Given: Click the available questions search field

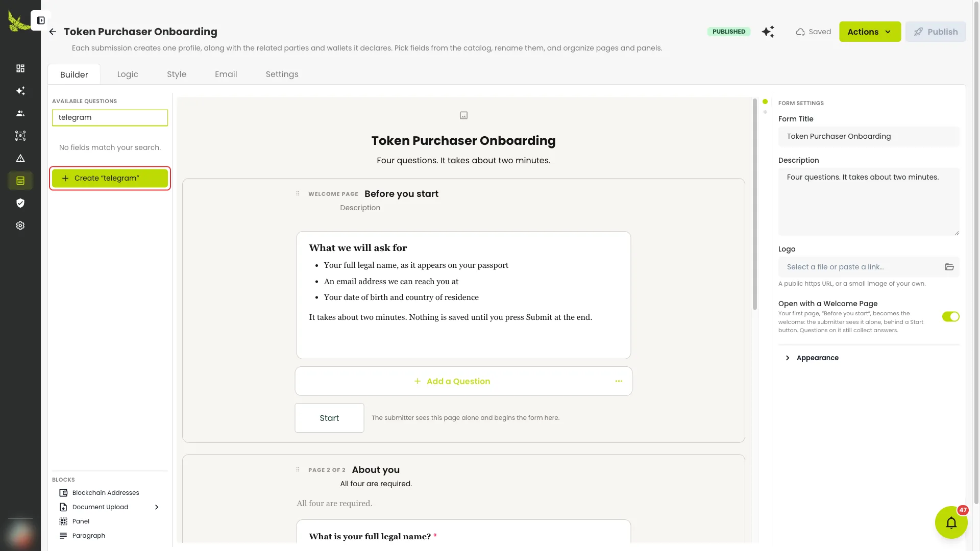Looking at the screenshot, I should [x=110, y=117].
